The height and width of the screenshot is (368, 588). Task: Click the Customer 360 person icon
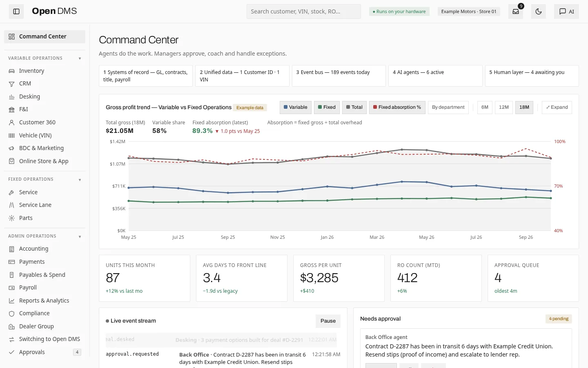[12, 122]
